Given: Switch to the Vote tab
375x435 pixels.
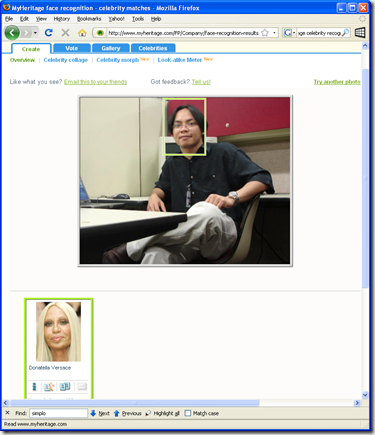Looking at the screenshot, I should pos(72,48).
